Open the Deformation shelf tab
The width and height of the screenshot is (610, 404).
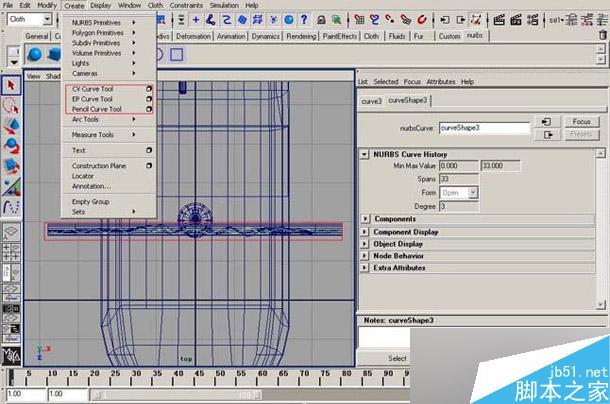pyautogui.click(x=193, y=36)
